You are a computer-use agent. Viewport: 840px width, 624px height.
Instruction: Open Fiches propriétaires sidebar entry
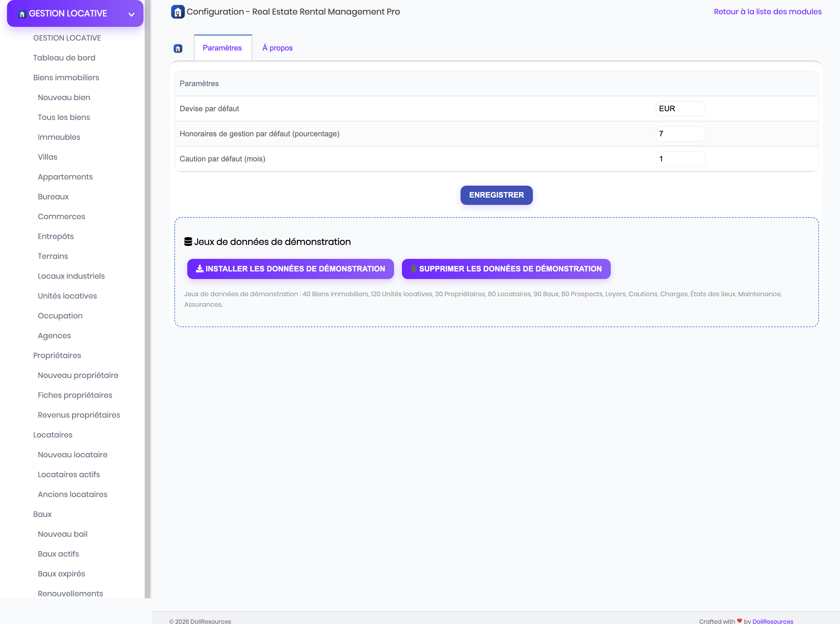(75, 395)
